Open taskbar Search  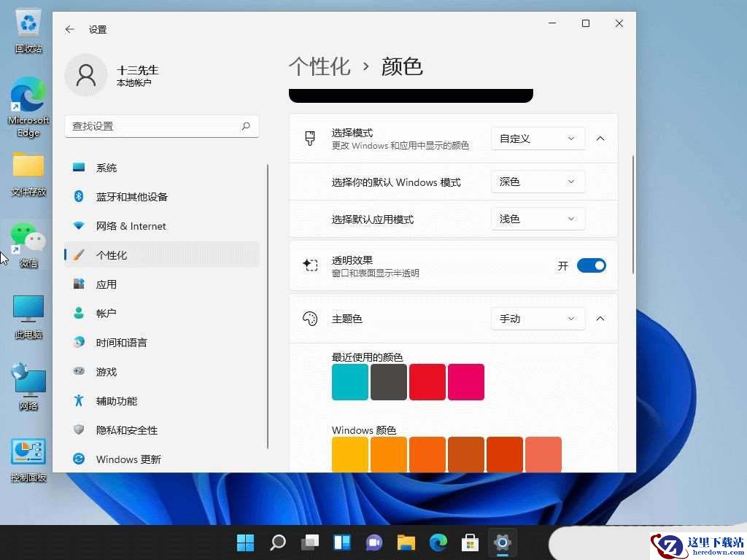[x=278, y=542]
